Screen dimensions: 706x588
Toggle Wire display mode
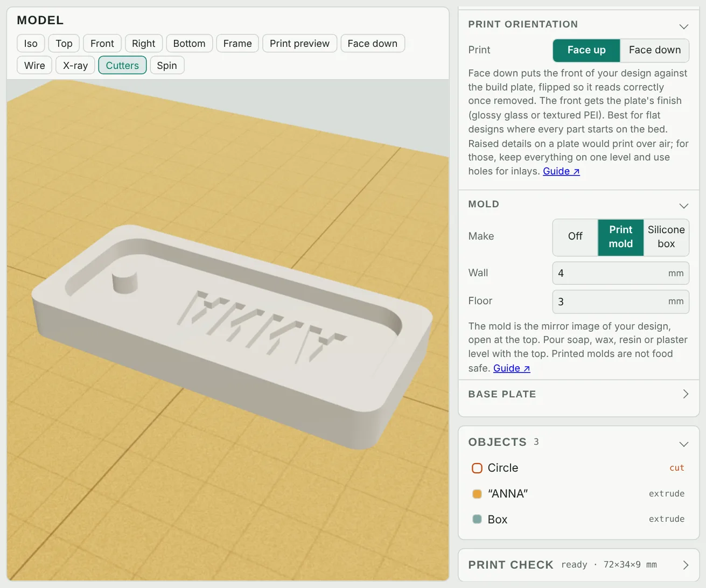coord(34,66)
